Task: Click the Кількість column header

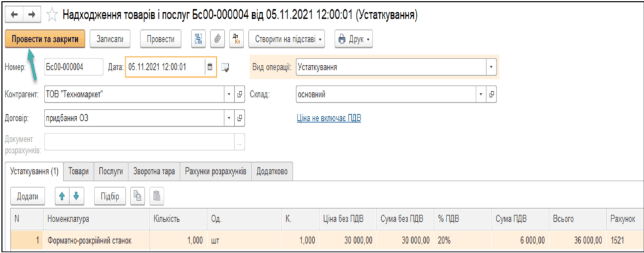Action: [x=179, y=219]
